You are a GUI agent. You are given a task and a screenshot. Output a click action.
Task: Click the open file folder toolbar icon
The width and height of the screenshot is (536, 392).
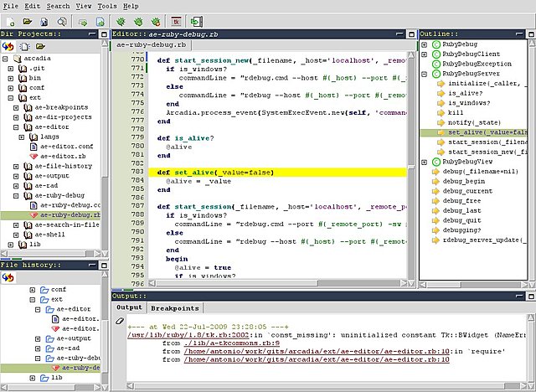pyautogui.click(x=27, y=20)
